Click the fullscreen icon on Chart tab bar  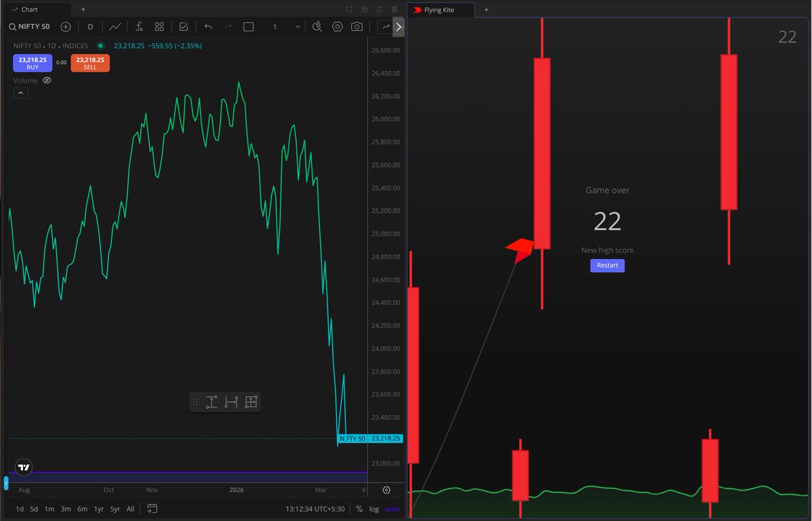click(x=349, y=9)
